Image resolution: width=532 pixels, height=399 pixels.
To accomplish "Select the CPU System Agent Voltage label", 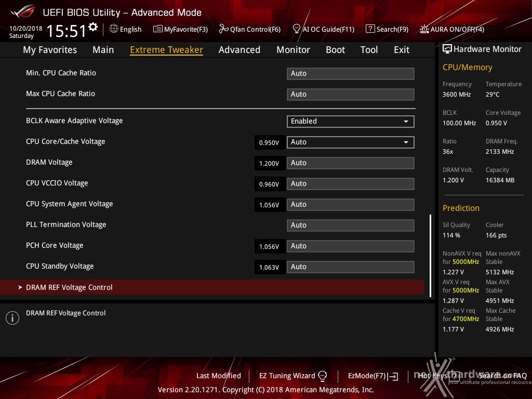I will 70,204.
